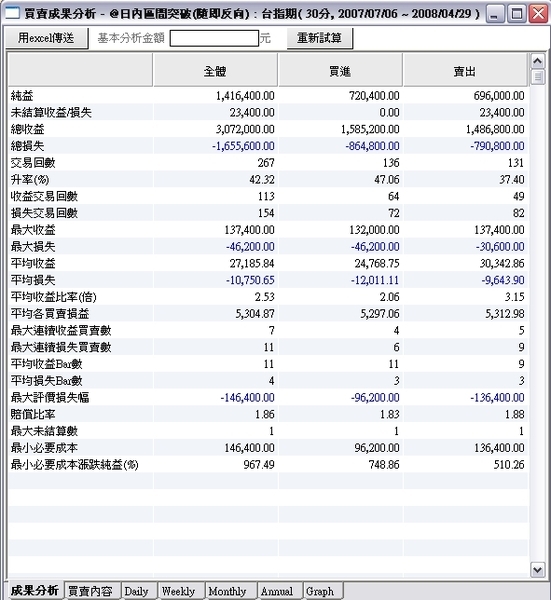Select the 最大損失 row label

(33, 247)
